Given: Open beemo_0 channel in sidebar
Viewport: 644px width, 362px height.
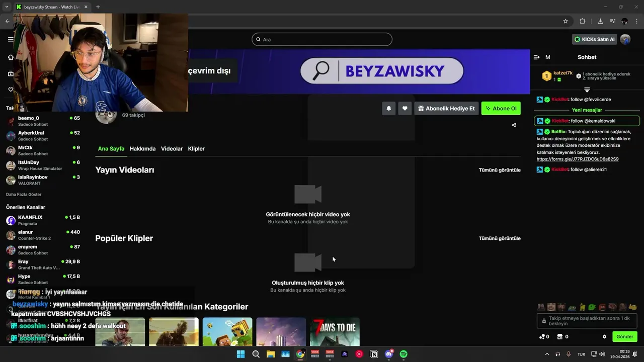Looking at the screenshot, I should pos(43,121).
